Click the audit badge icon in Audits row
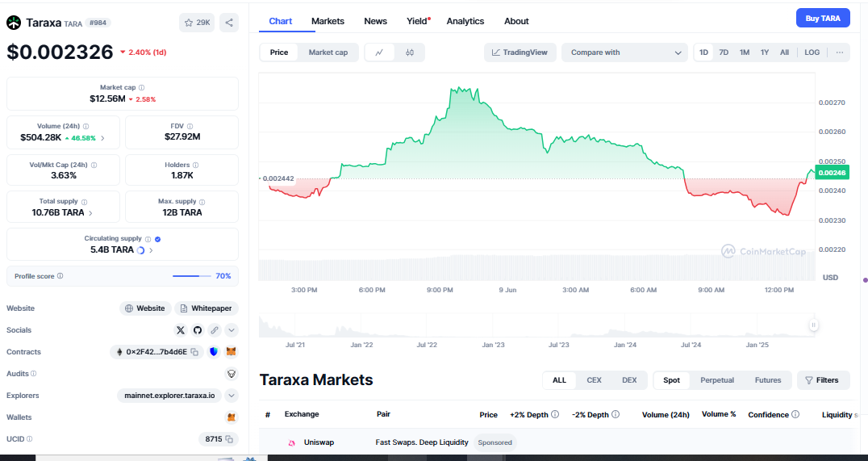The width and height of the screenshot is (868, 461). point(232,374)
